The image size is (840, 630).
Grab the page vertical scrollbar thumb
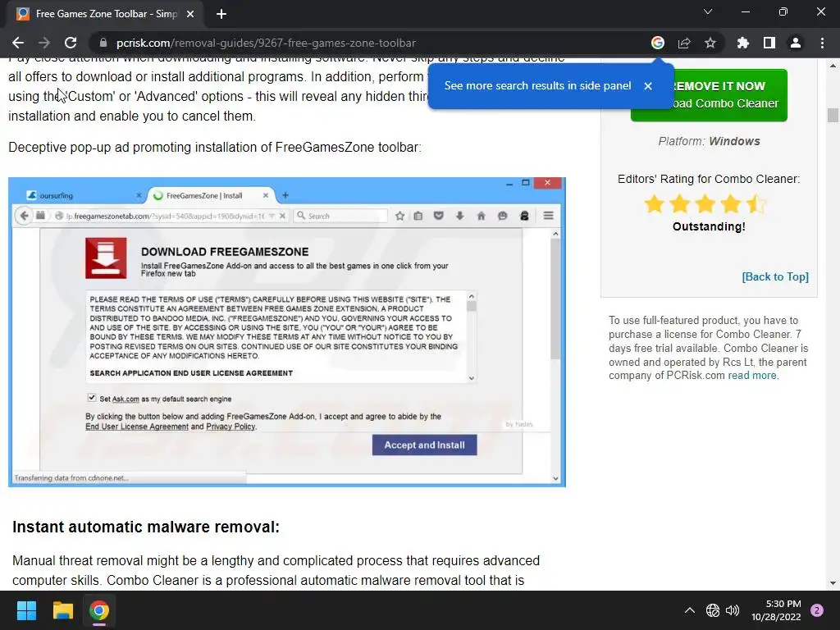[x=833, y=115]
